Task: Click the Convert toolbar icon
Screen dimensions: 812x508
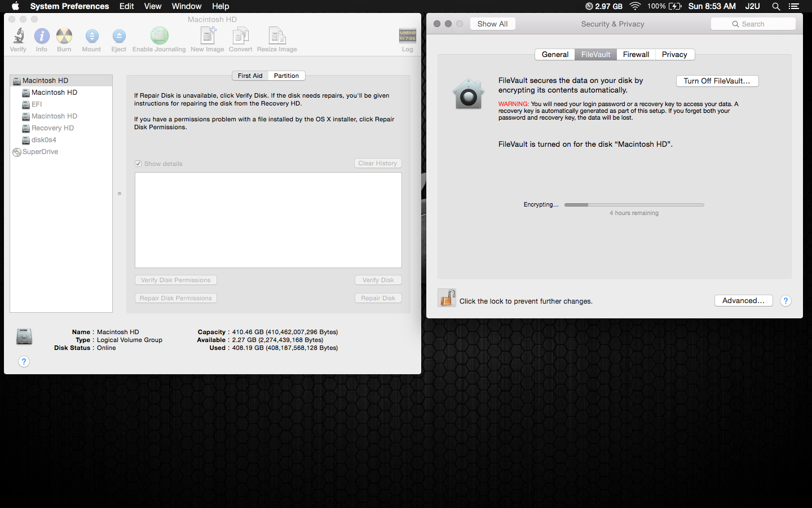Action: tap(241, 36)
